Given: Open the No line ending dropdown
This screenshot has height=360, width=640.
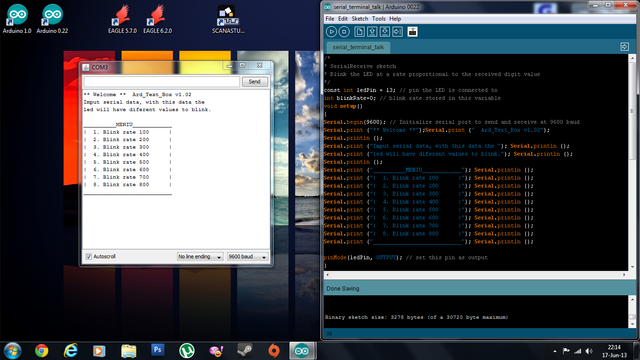Looking at the screenshot, I should point(200,256).
